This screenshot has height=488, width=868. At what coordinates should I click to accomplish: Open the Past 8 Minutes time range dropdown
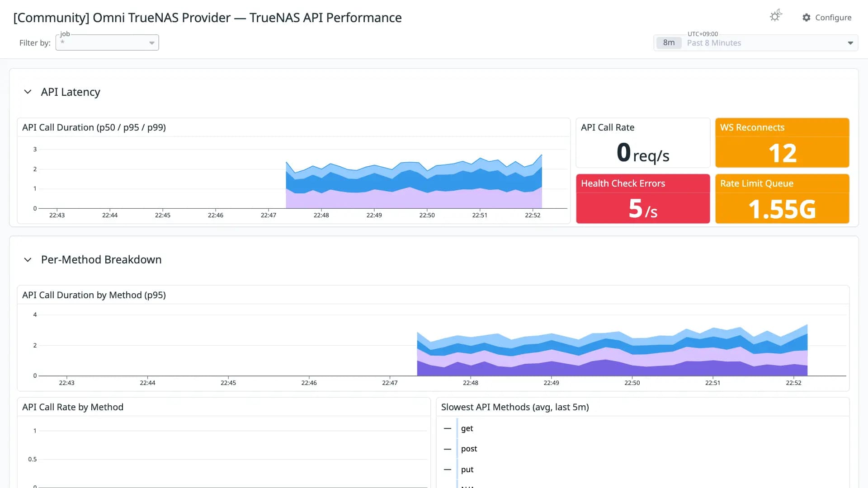756,43
